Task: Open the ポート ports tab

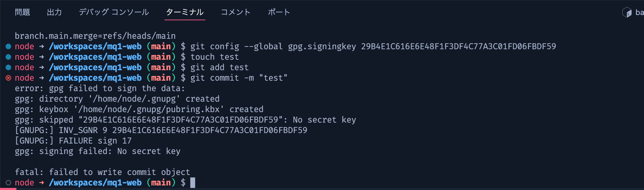Action: 279,12
